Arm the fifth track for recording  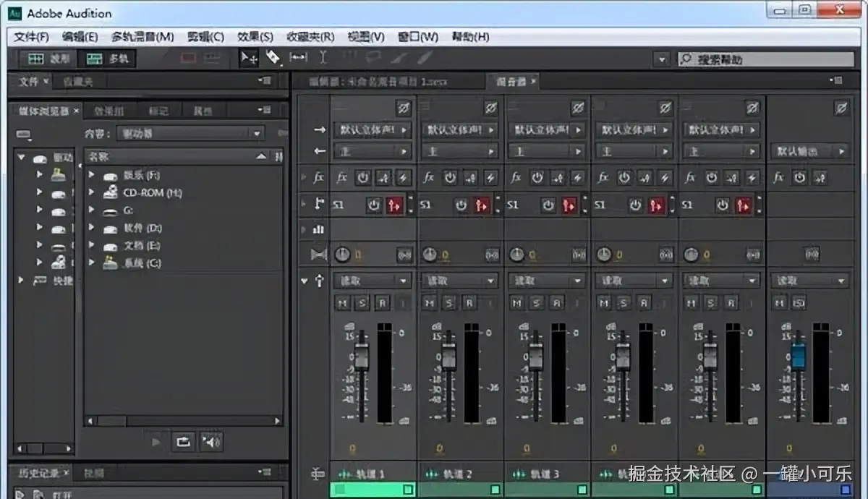[x=731, y=303]
